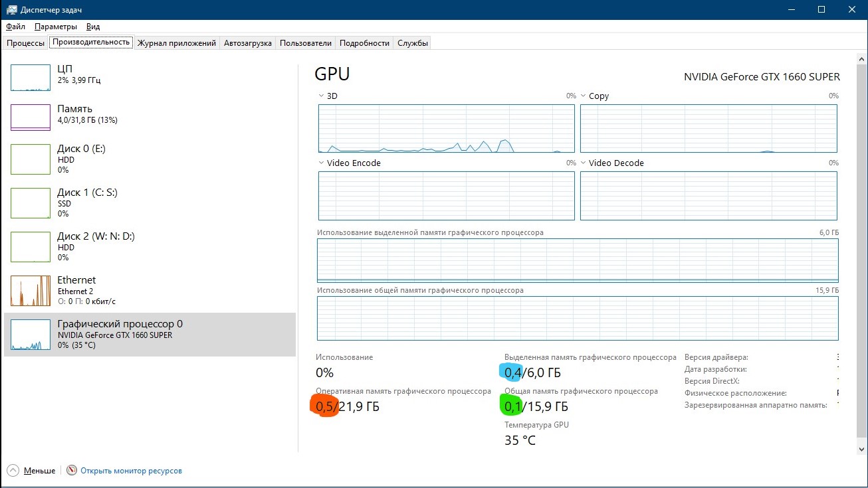Open the Copy graph engine dropdown
This screenshot has width=868, height=488.
click(x=584, y=96)
